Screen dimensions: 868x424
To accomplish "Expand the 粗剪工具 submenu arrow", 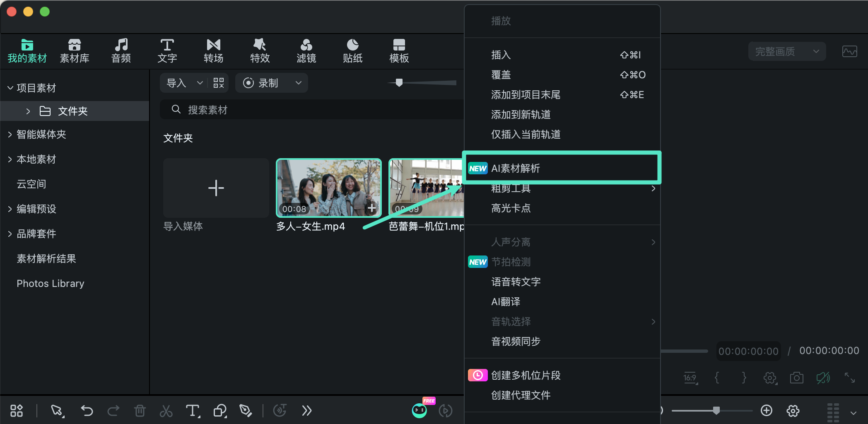I will [653, 188].
